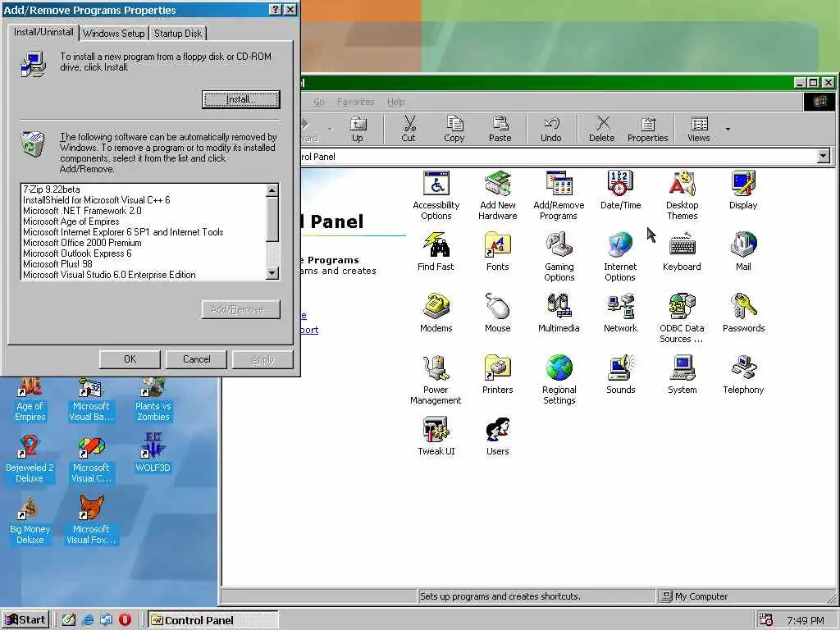This screenshot has width=840, height=630.
Task: Select the WOLF3D desktop shortcut
Action: click(x=153, y=454)
